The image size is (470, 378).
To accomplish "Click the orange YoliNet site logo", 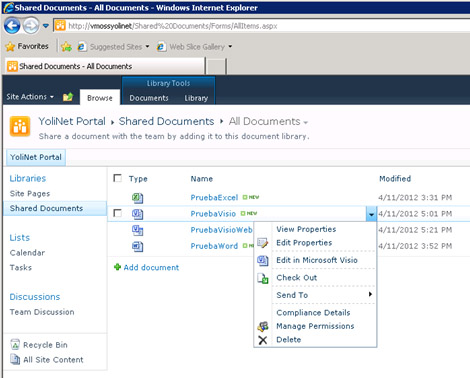I will [x=20, y=126].
